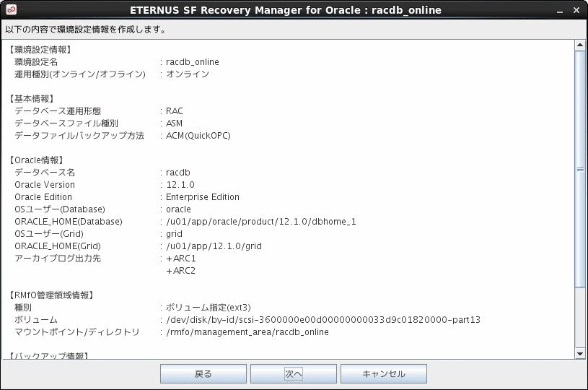Click the ASM database file type value

pyautogui.click(x=174, y=123)
